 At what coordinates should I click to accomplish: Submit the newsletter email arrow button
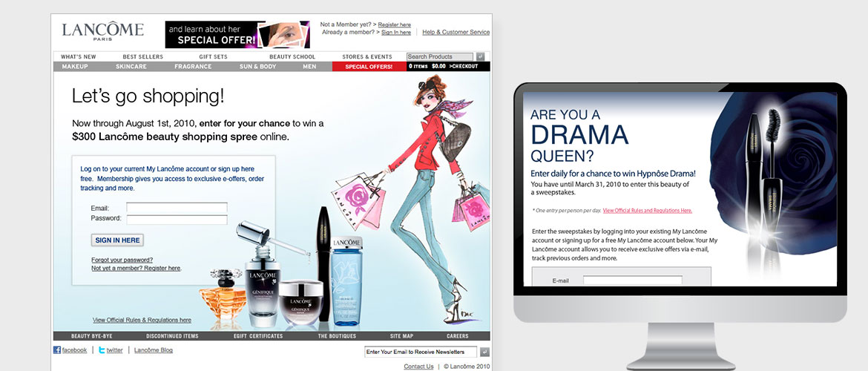484,352
